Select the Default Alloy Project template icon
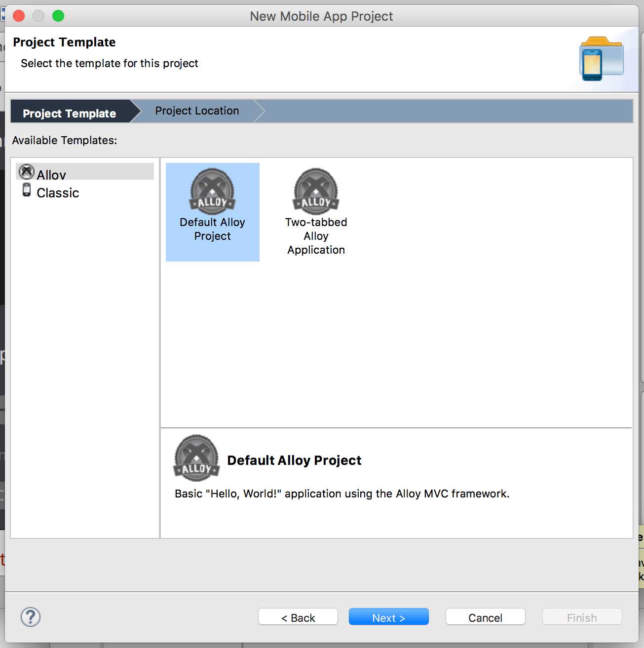Viewport: 644px width, 648px height. click(213, 191)
